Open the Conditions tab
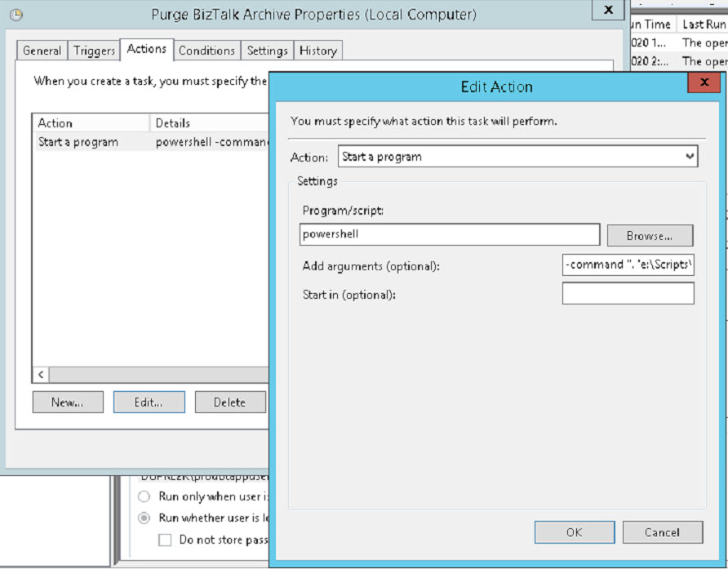 (x=206, y=51)
